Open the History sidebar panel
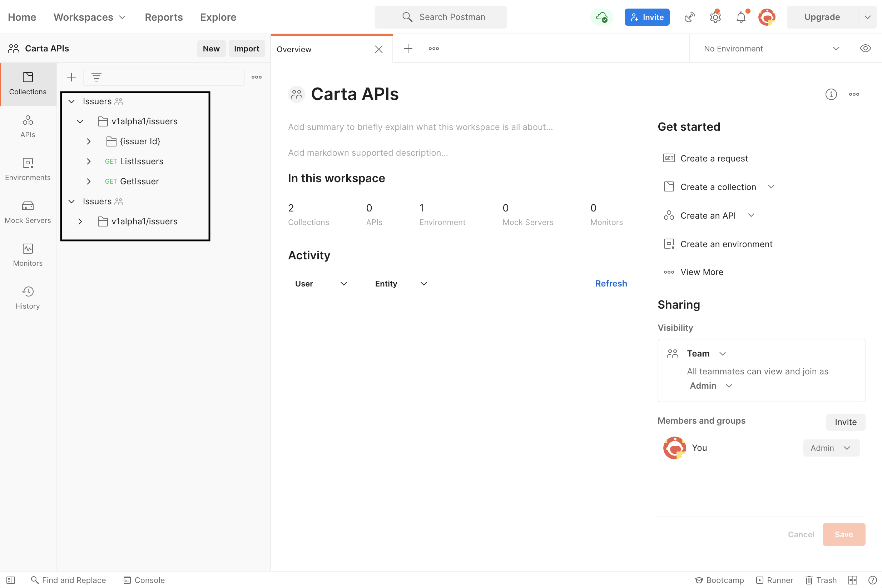 coord(28,298)
